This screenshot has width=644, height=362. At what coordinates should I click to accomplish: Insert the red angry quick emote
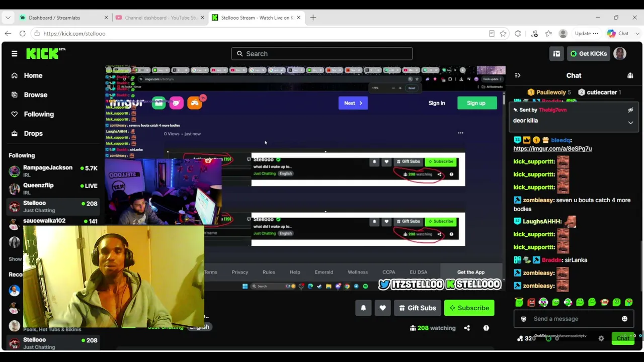[x=531, y=302]
